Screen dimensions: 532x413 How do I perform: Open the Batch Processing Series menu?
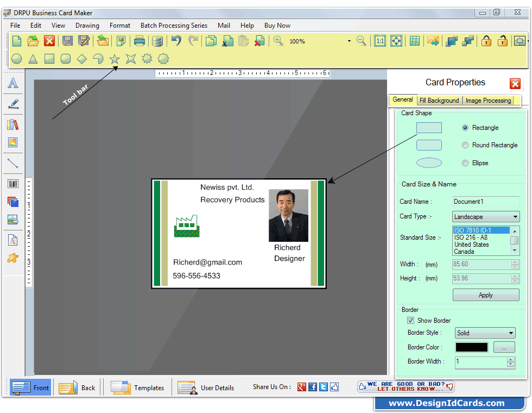(174, 26)
